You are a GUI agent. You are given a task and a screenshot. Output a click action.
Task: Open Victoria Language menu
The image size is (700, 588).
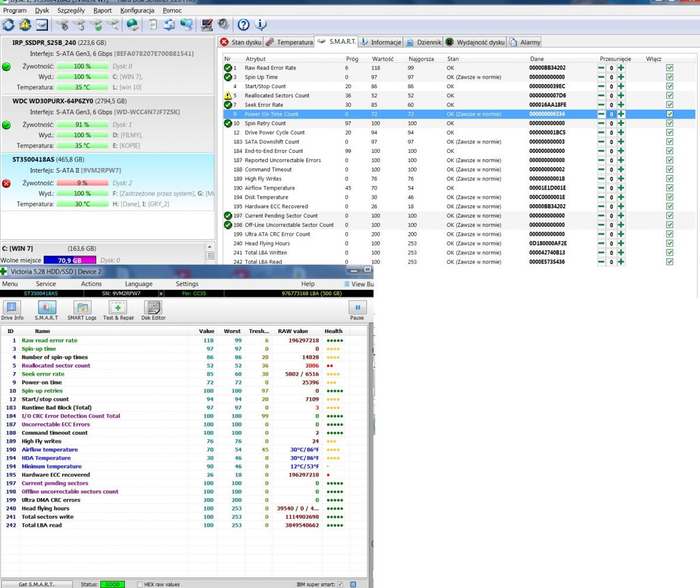[x=139, y=284]
